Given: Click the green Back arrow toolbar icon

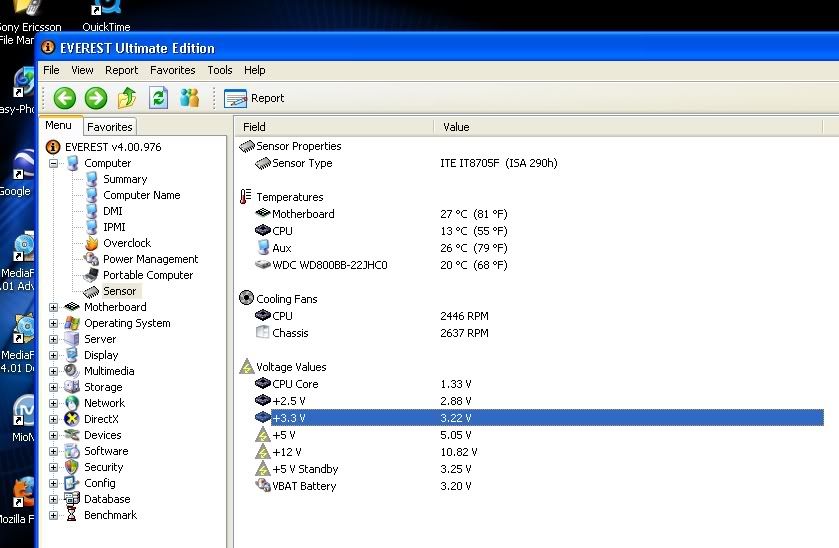Looking at the screenshot, I should coord(65,98).
